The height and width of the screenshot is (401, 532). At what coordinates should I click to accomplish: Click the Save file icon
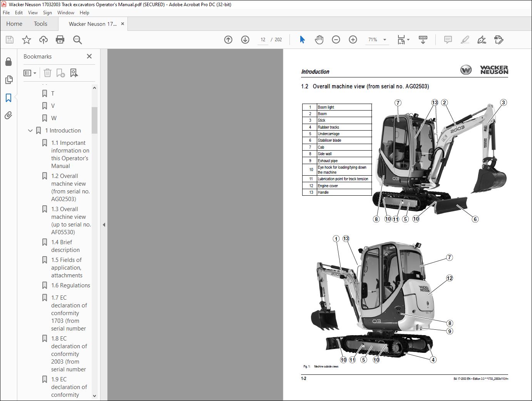[10, 40]
